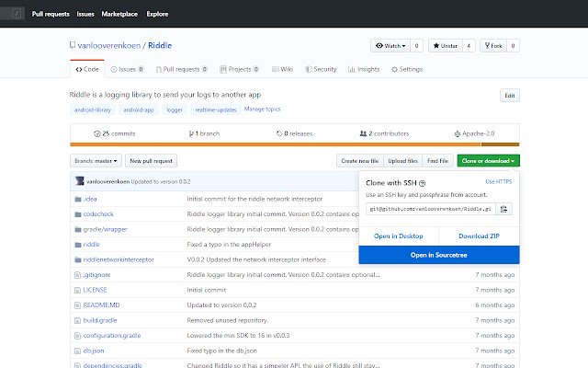View the 1 branch list
The height and width of the screenshot is (368, 588).
[204, 133]
